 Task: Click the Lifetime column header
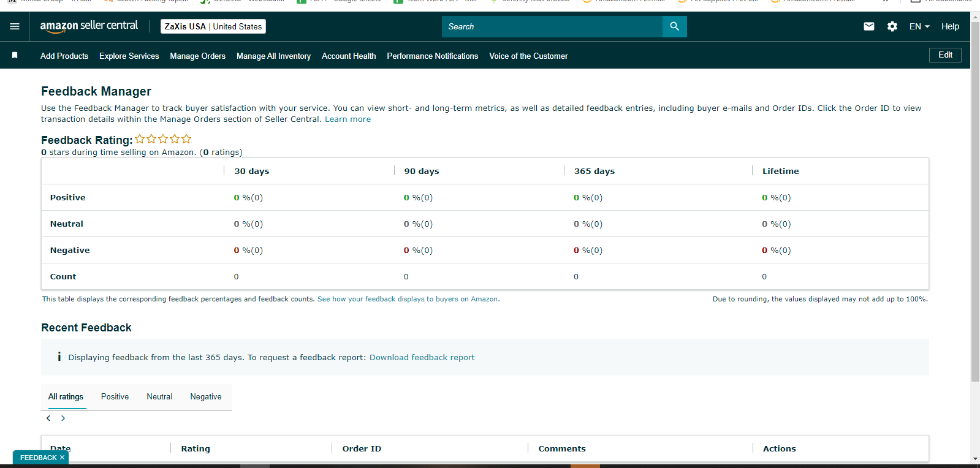(x=781, y=172)
